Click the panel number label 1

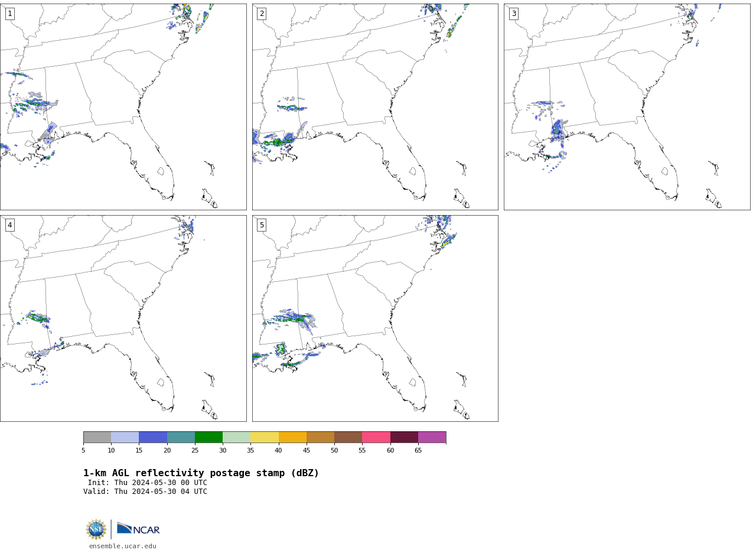tap(9, 14)
